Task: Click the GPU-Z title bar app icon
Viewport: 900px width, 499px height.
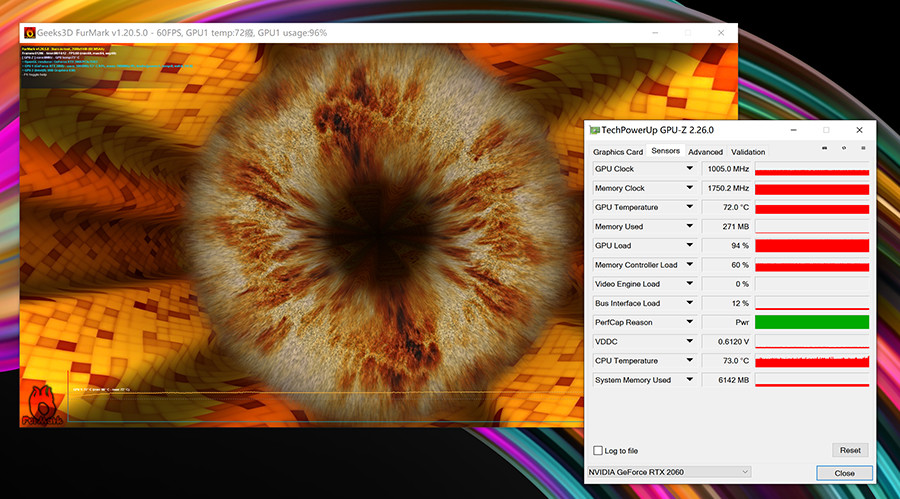Action: (x=594, y=130)
